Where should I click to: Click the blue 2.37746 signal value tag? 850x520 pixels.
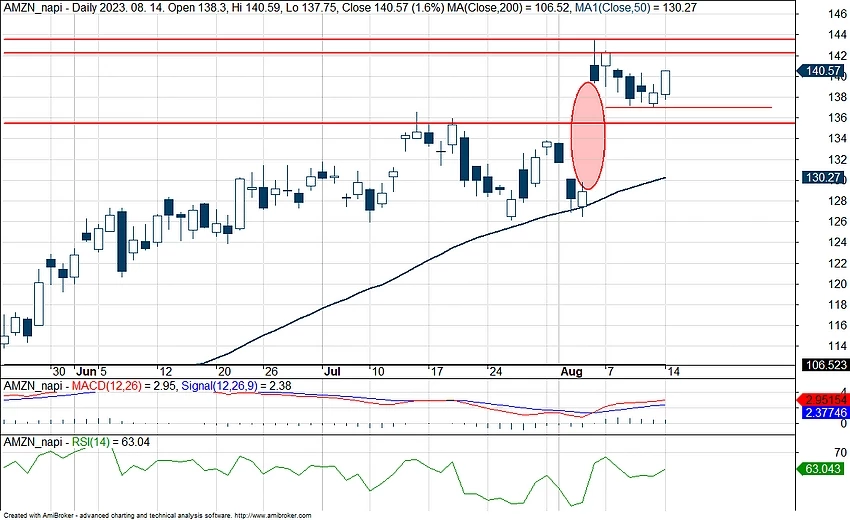tap(825, 413)
